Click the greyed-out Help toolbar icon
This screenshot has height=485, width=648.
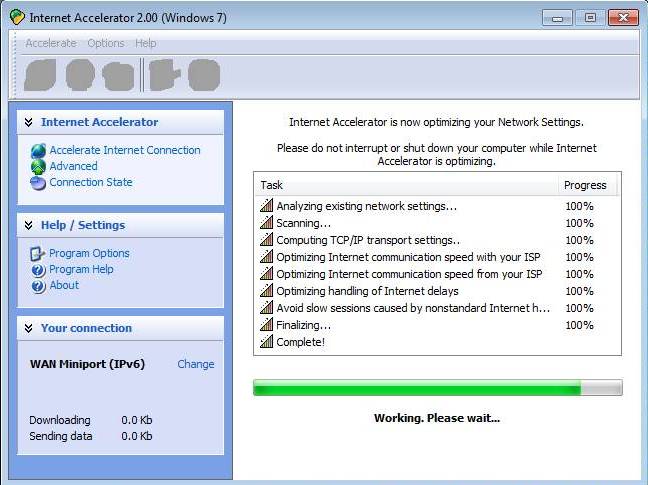(x=204, y=75)
